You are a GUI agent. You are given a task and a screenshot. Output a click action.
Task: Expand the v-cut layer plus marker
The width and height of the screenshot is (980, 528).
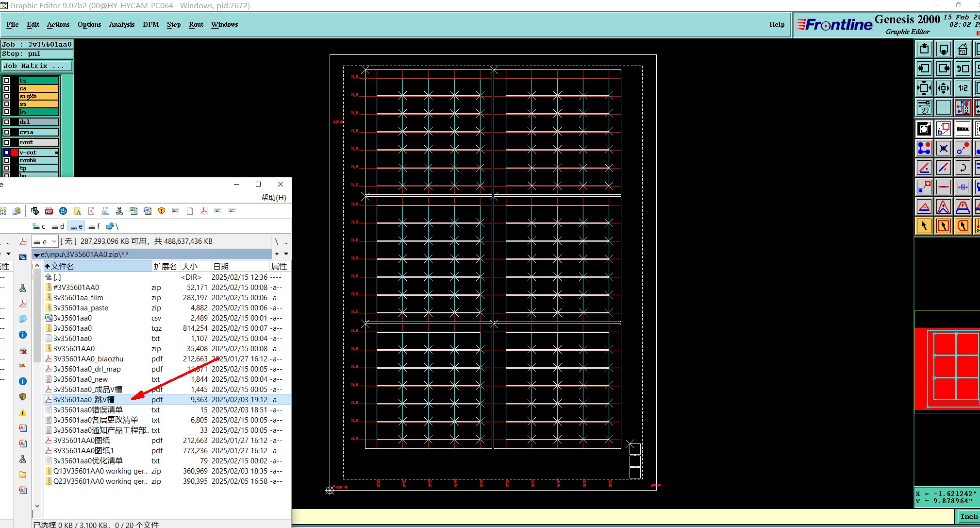click(x=56, y=153)
